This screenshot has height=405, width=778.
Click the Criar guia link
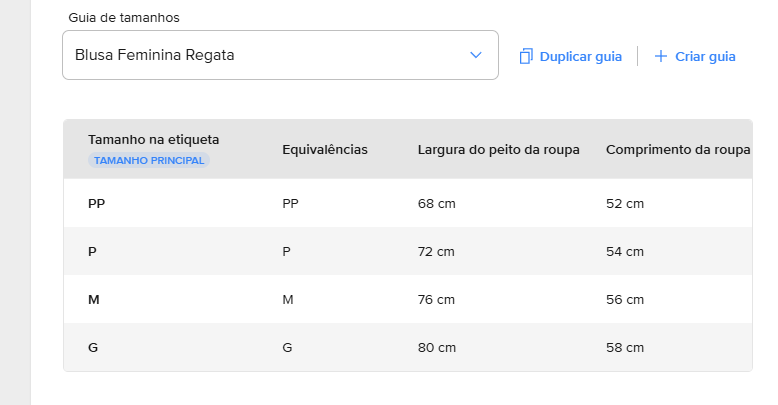pyautogui.click(x=705, y=56)
